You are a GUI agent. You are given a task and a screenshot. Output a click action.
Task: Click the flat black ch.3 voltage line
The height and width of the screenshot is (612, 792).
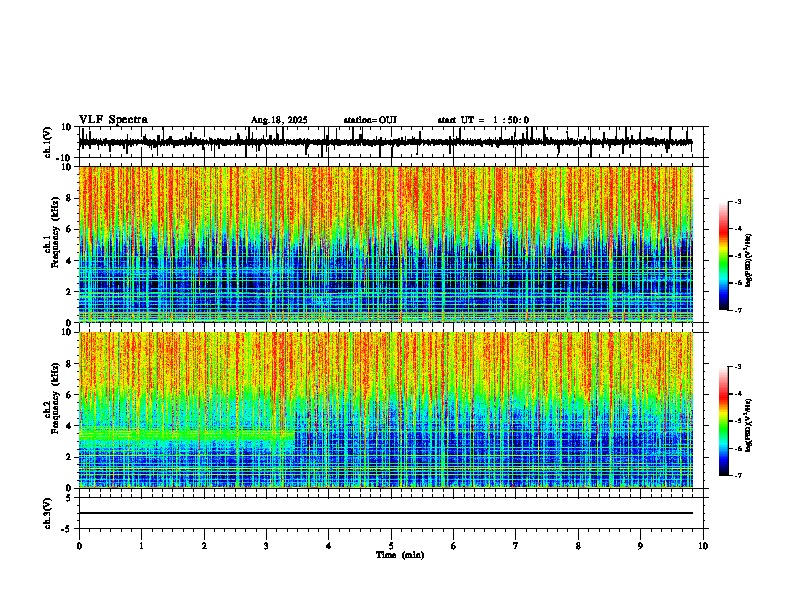coord(386,513)
